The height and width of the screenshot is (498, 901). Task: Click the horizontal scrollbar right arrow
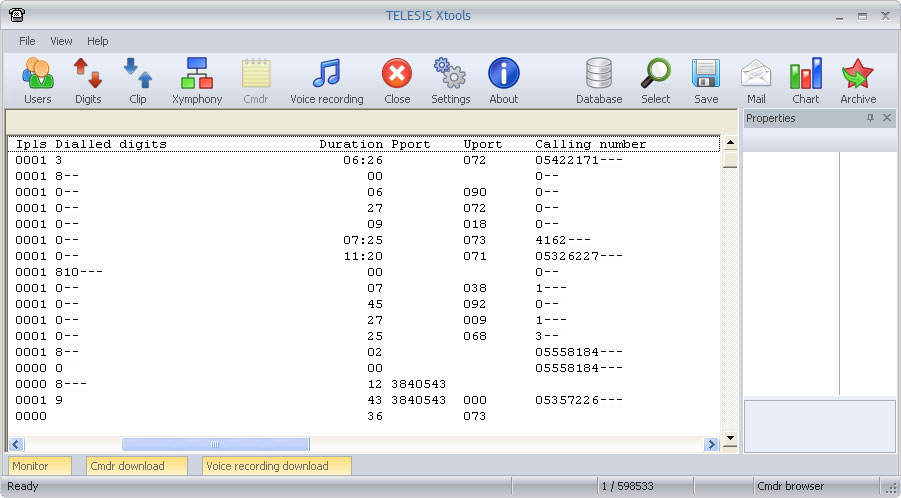pos(712,444)
